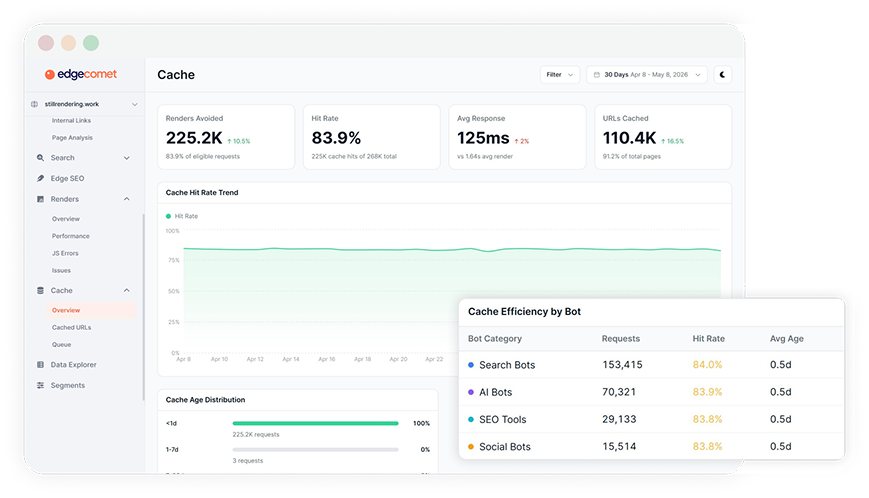Open Issues page in sidebar
The height and width of the screenshot is (498, 869).
(x=62, y=270)
